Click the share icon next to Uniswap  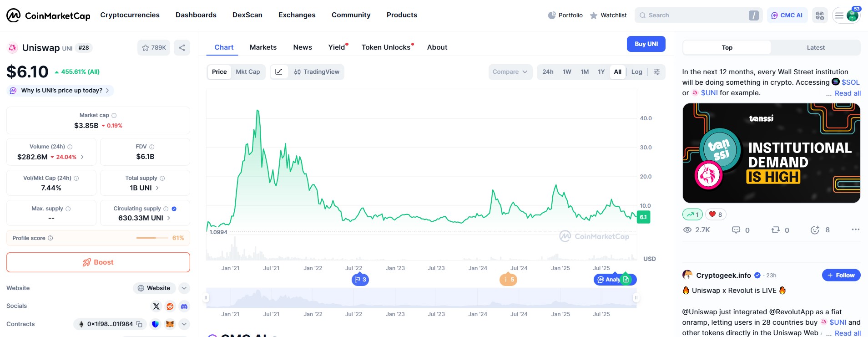click(182, 48)
